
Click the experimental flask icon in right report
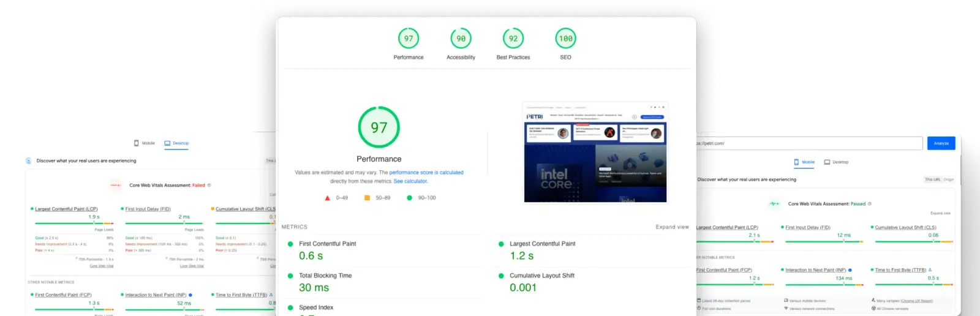pos(930,270)
